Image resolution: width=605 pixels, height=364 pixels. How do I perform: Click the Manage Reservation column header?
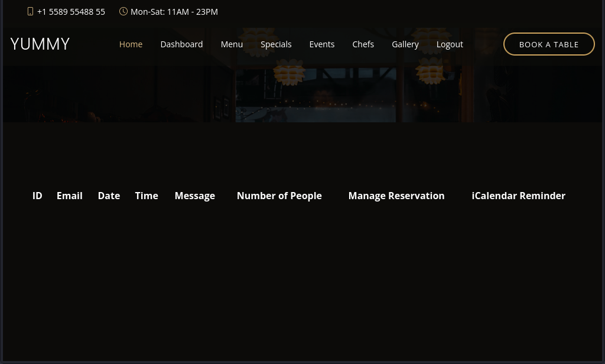coord(396,196)
